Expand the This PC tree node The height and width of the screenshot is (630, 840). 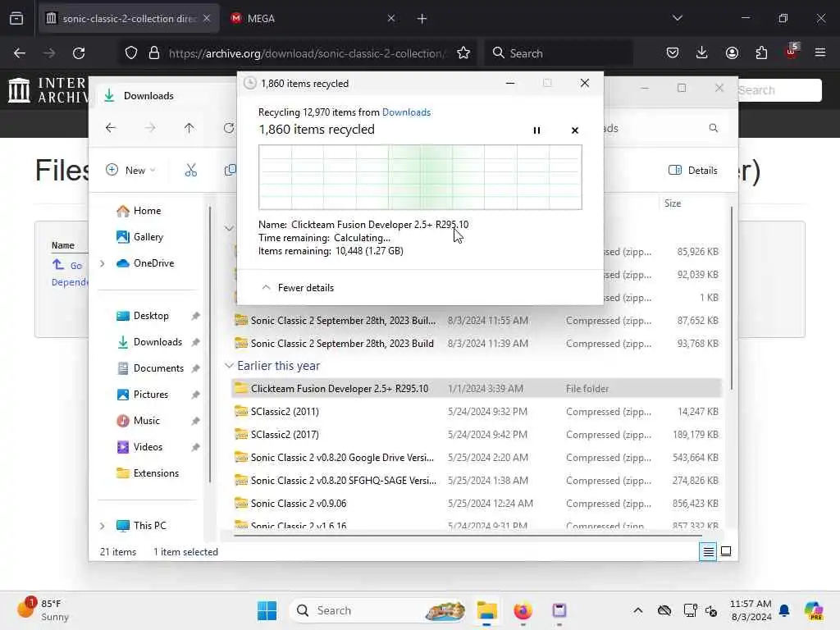pyautogui.click(x=103, y=526)
